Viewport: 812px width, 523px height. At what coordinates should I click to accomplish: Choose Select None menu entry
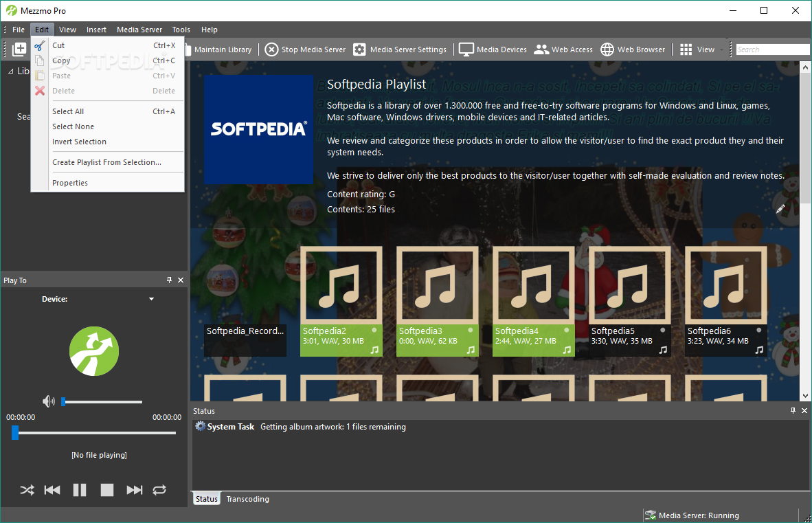[x=107, y=126]
